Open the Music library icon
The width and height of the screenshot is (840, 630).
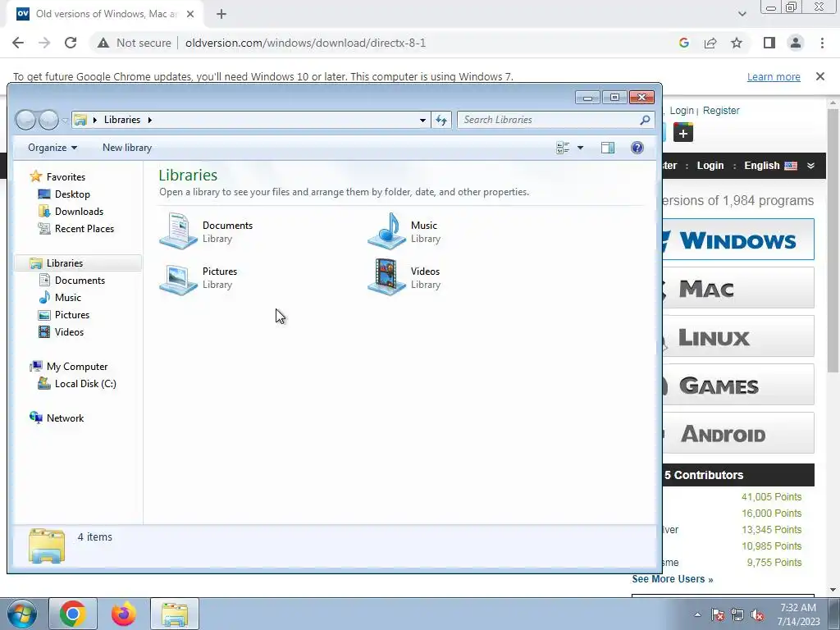387,231
